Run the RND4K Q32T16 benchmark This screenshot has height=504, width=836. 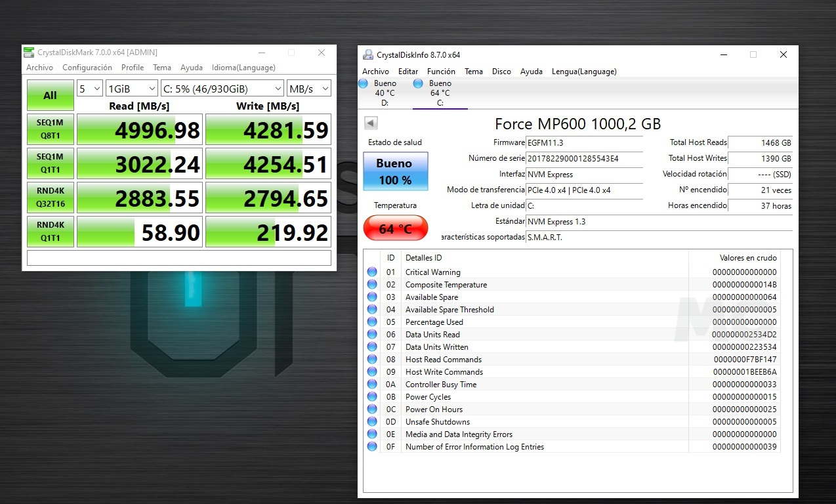click(50, 198)
